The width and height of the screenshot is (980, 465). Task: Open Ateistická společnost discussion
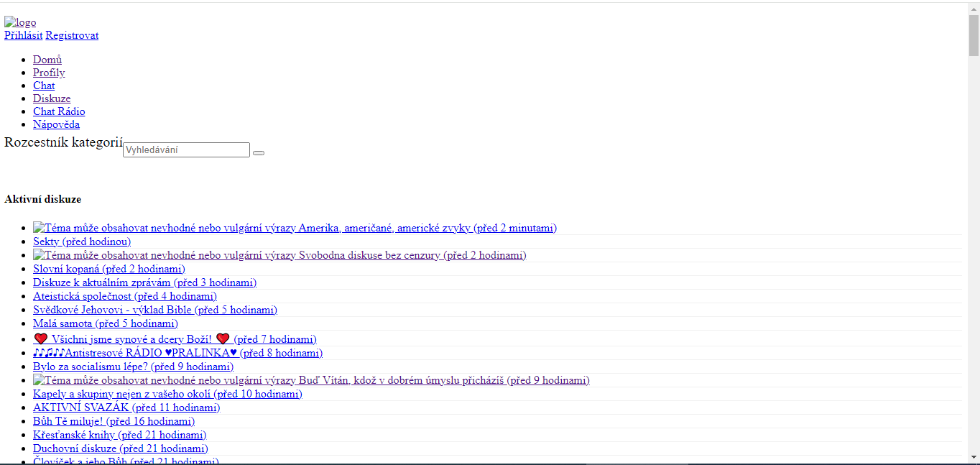(125, 296)
